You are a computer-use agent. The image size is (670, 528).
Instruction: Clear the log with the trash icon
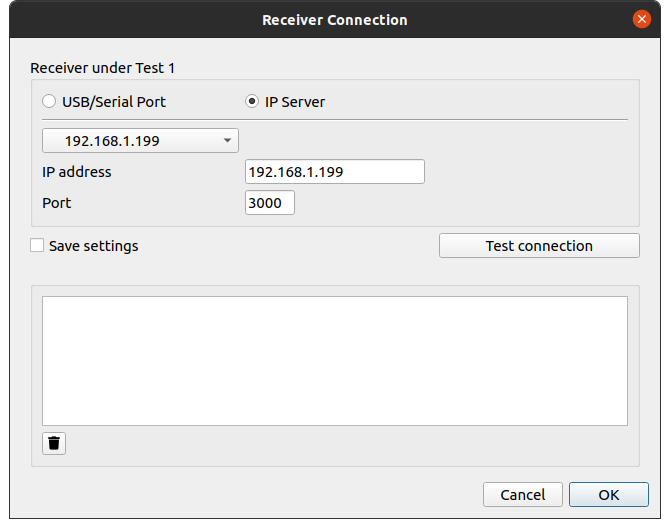click(x=55, y=443)
